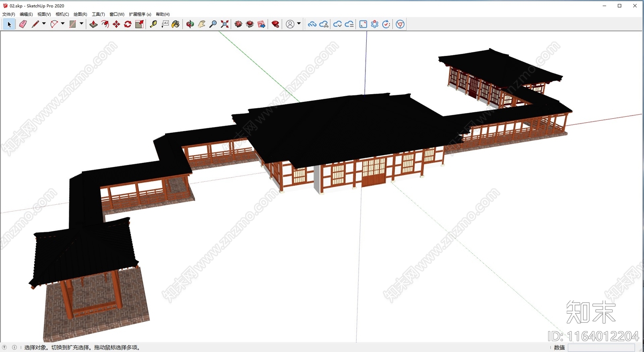Image resolution: width=644 pixels, height=352 pixels.
Task: Click the cloud publish checkmark icon
Action: pyautogui.click(x=337, y=24)
